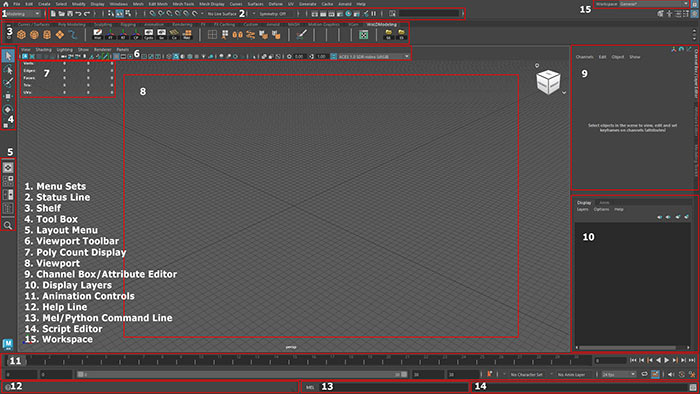Open the Channels menu in Channel Box
The width and height of the screenshot is (700, 394).
click(x=584, y=57)
